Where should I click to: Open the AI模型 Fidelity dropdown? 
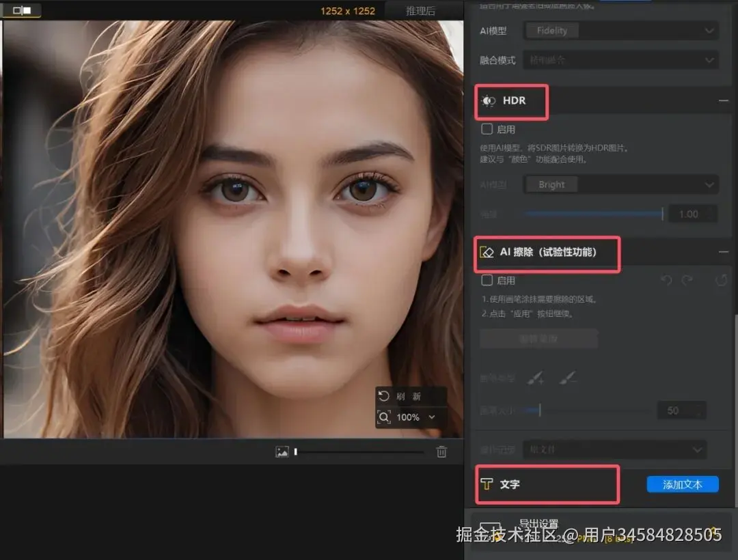(x=620, y=31)
